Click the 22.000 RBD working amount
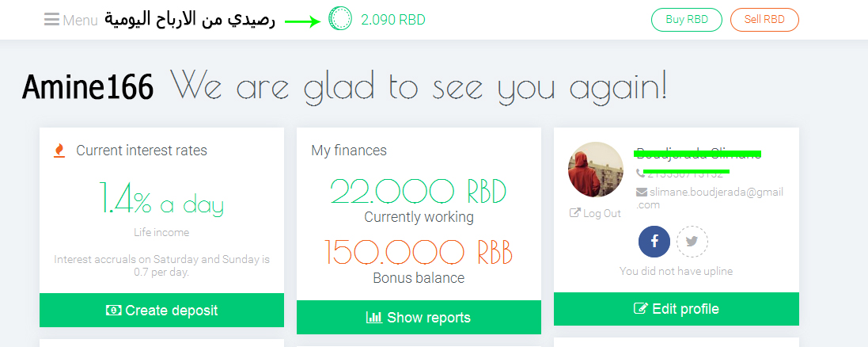The image size is (868, 347). click(x=419, y=191)
